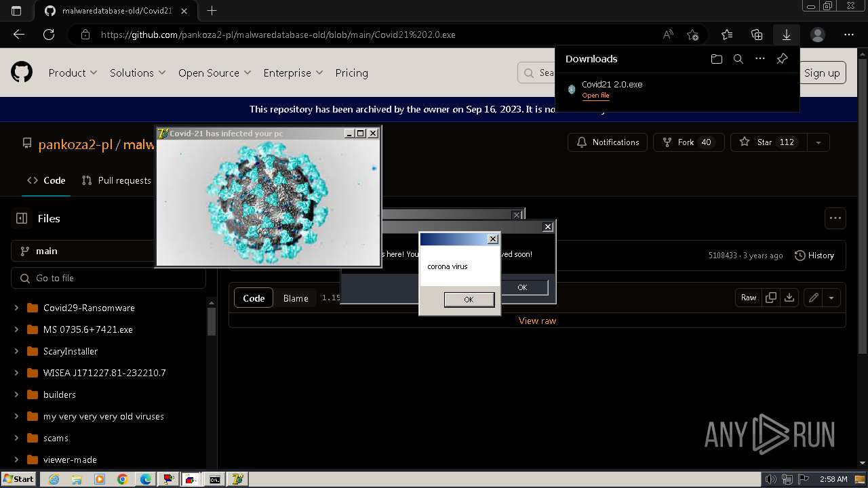Click the speaker volume tray icon
This screenshot has height=488, width=868.
(771, 479)
